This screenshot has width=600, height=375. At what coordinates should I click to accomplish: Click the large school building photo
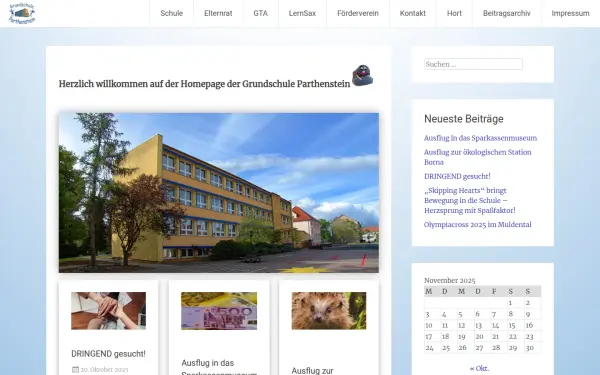[219, 192]
